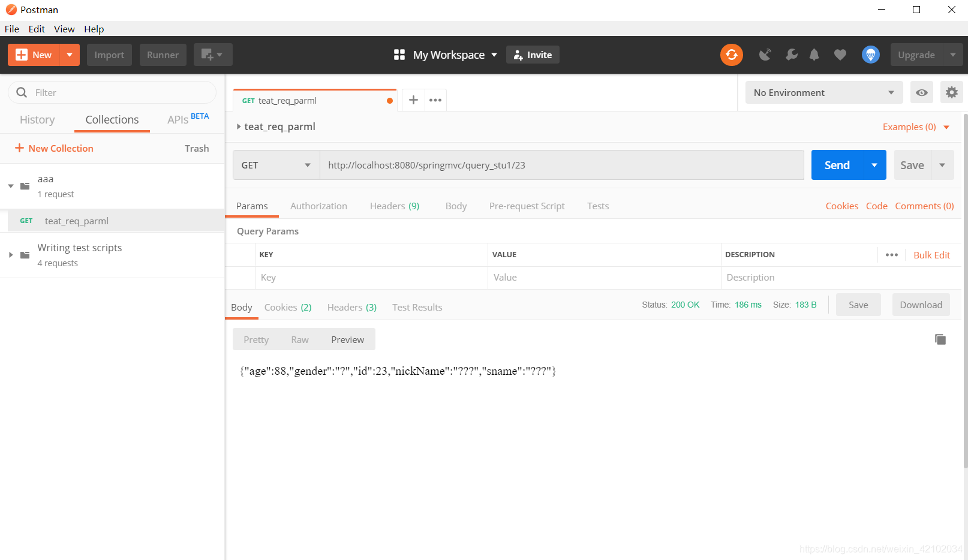The height and width of the screenshot is (560, 968).
Task: Click the response Save button
Action: [x=858, y=305]
